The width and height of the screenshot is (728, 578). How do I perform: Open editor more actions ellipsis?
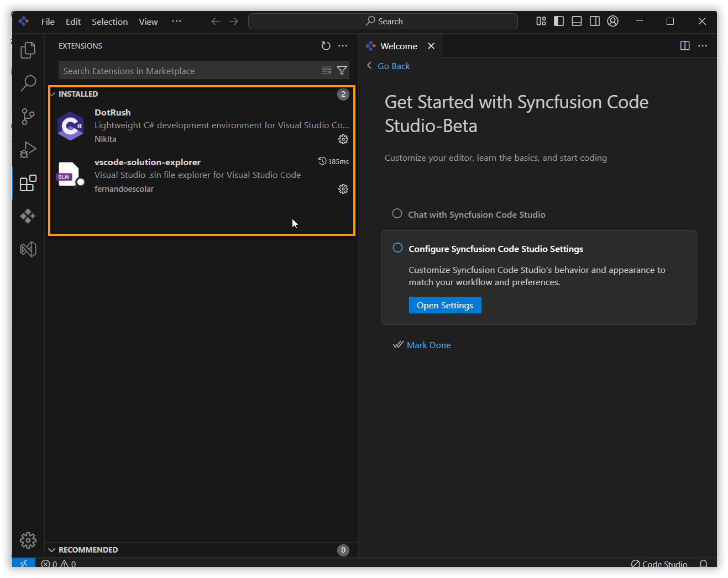coord(703,46)
